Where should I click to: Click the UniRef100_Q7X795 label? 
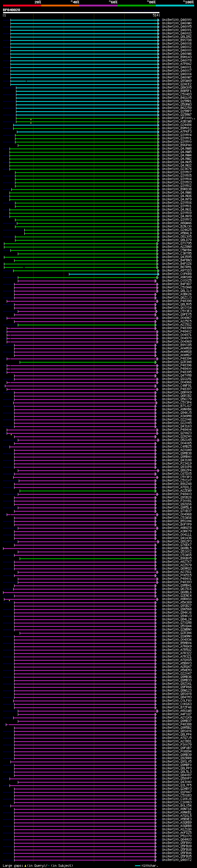tap(177, 243)
